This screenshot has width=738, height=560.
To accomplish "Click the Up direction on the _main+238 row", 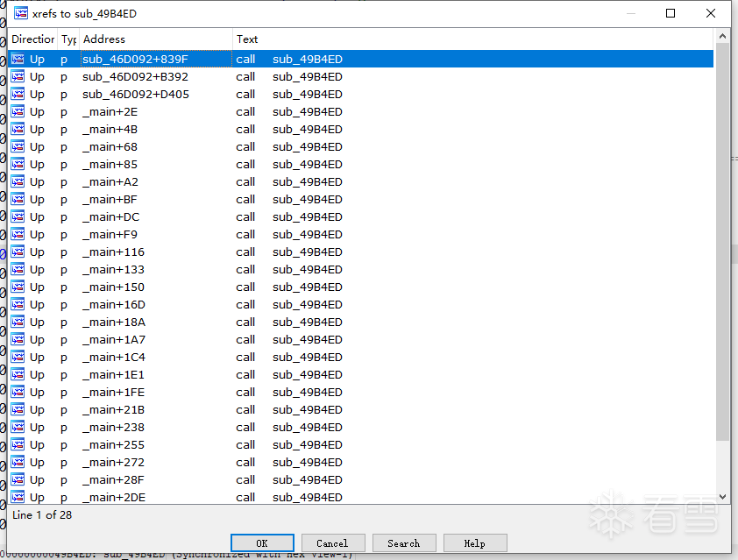I will (37, 427).
